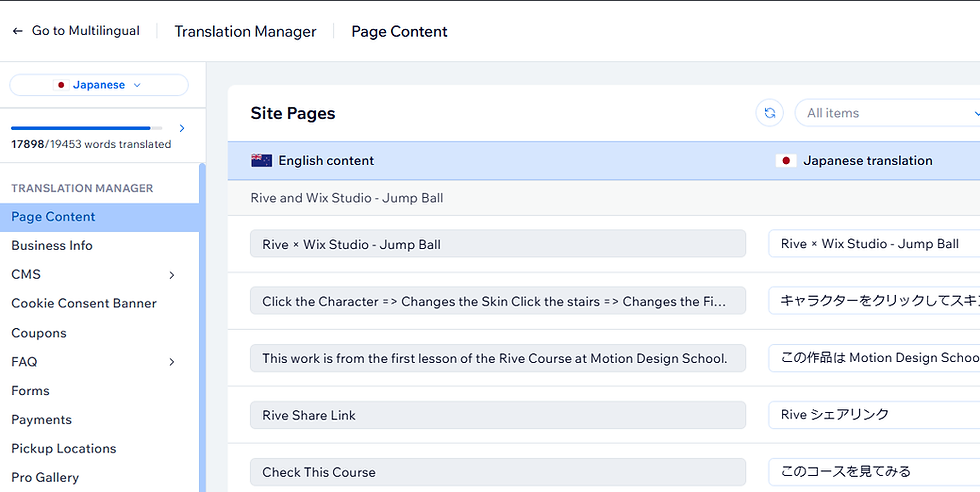Click the English text about Motion Design School lesson

(498, 358)
